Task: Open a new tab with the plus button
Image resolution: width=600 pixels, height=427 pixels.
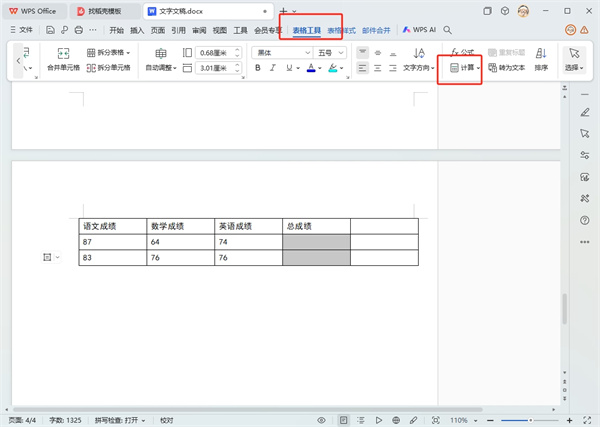Action: (284, 11)
